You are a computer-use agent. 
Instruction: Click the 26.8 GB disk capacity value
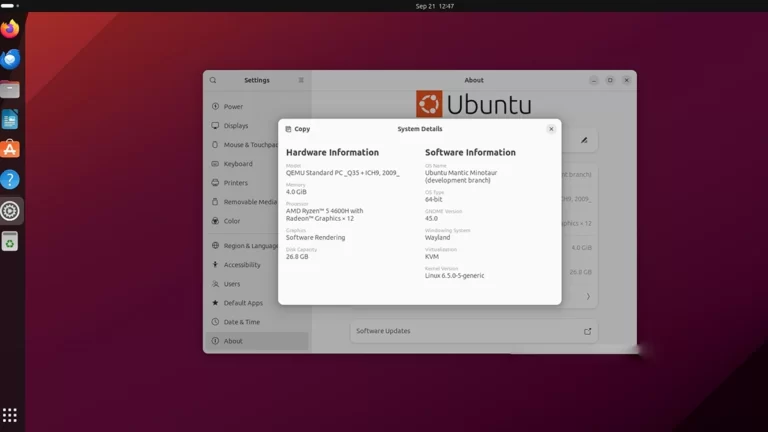(x=297, y=257)
